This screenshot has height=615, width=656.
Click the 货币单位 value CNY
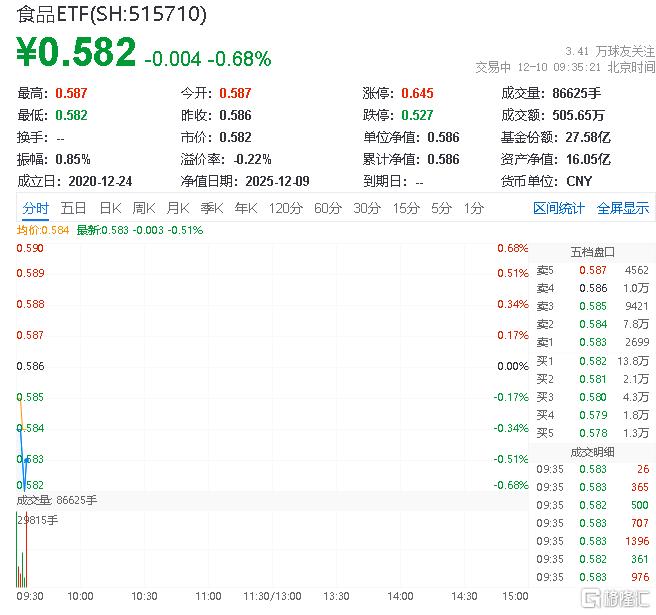[x=579, y=181]
